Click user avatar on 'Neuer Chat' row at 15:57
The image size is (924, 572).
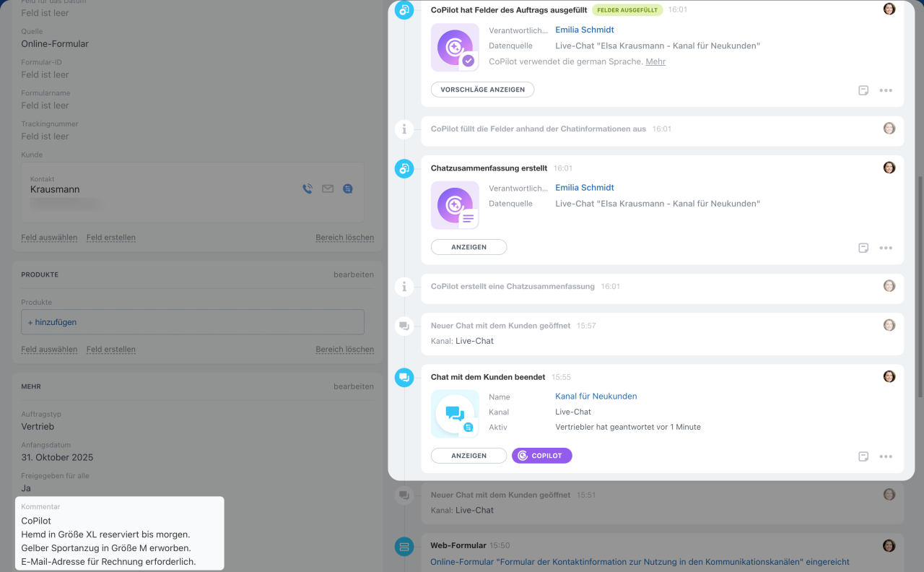click(x=889, y=325)
